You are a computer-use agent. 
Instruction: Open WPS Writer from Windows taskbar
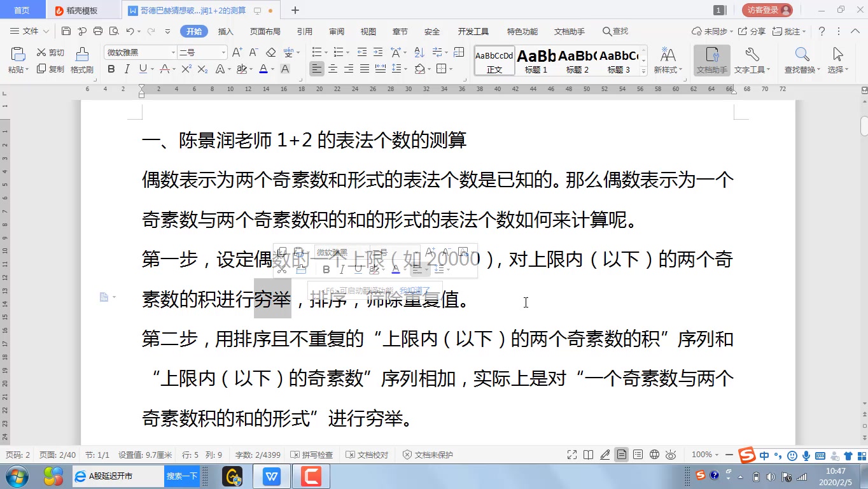click(x=272, y=476)
